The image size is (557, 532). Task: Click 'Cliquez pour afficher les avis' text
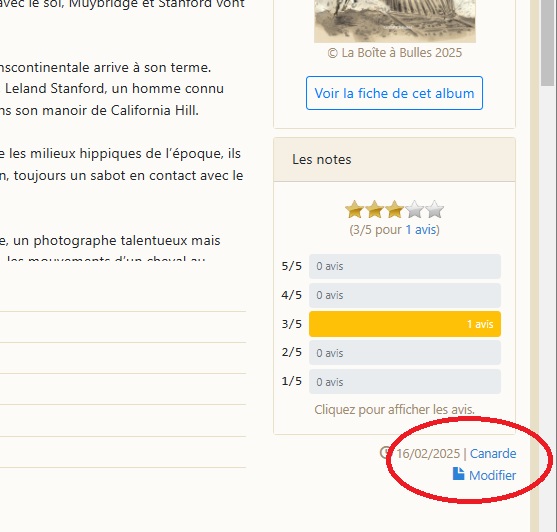(x=394, y=410)
